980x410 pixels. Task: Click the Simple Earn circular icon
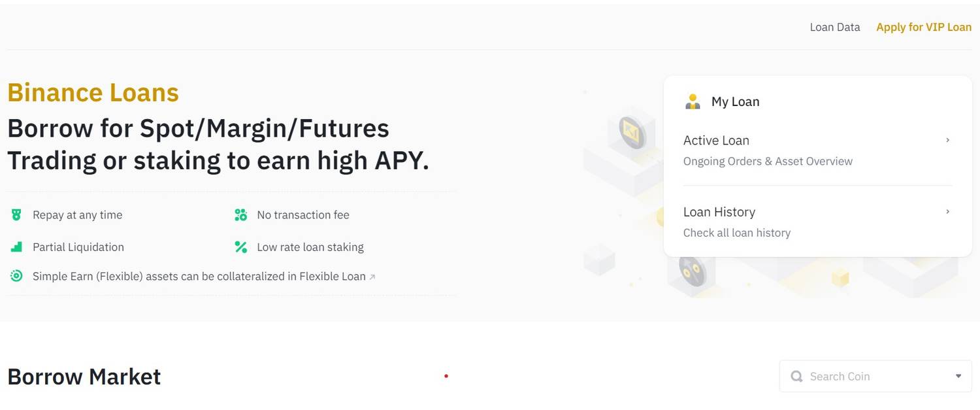[16, 276]
